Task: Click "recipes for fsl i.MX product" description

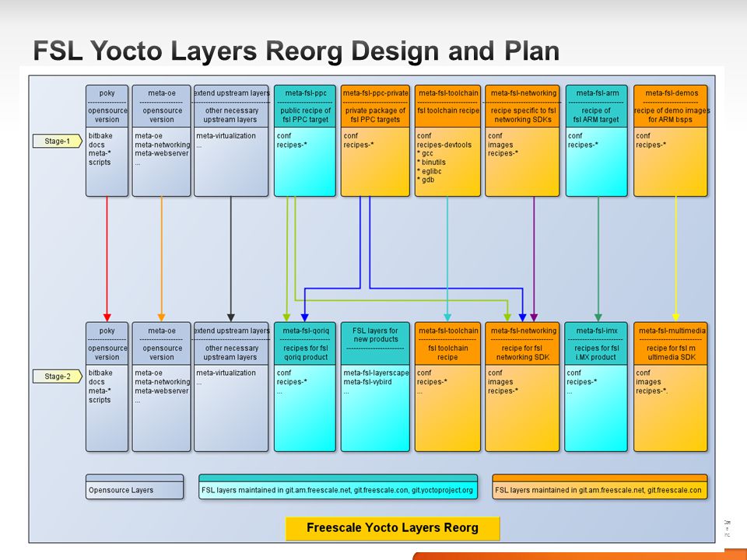Action: point(597,352)
